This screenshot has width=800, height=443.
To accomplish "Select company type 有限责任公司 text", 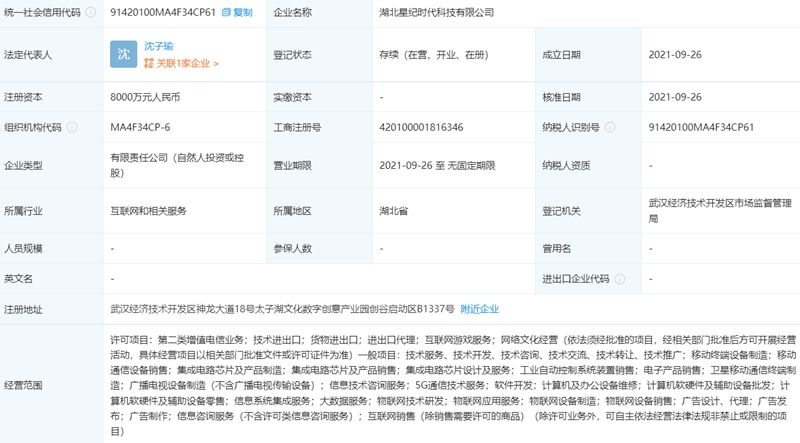I will (177, 165).
